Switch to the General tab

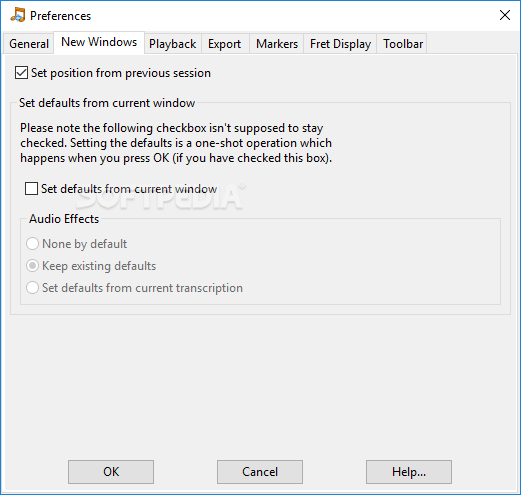click(29, 44)
